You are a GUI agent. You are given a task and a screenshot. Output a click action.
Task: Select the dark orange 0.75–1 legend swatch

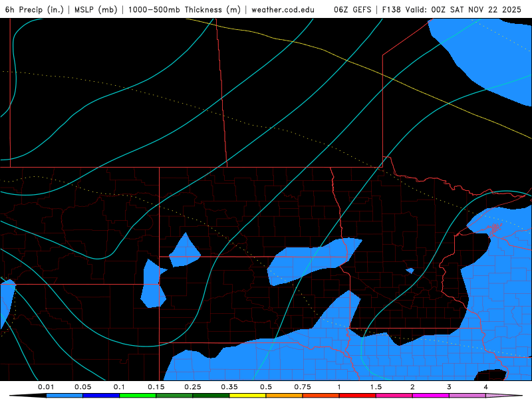tap(321, 396)
